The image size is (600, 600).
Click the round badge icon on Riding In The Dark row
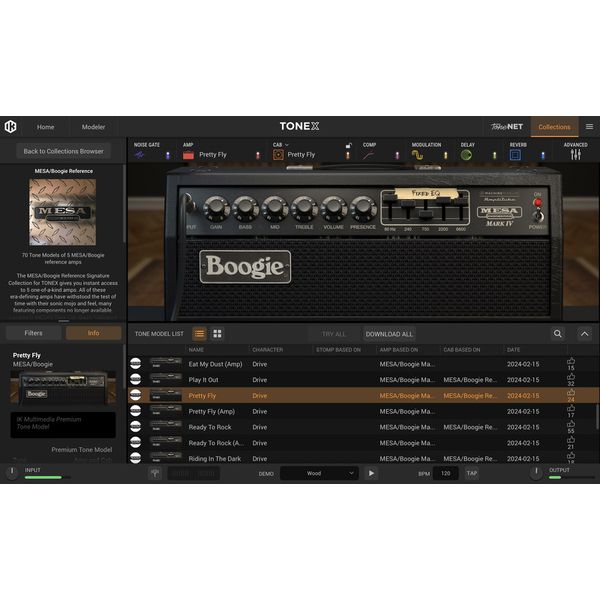(135, 458)
